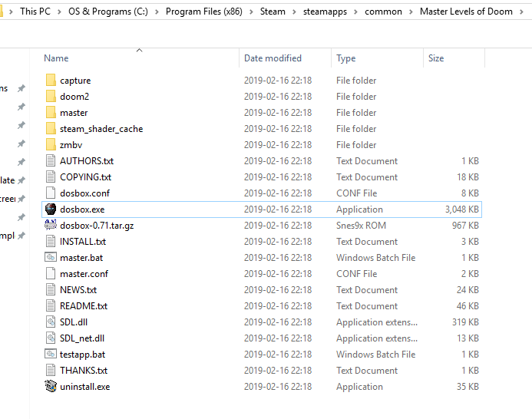Expand the chevron after This PC
Viewport: 532px width, 419px height.
(x=59, y=12)
